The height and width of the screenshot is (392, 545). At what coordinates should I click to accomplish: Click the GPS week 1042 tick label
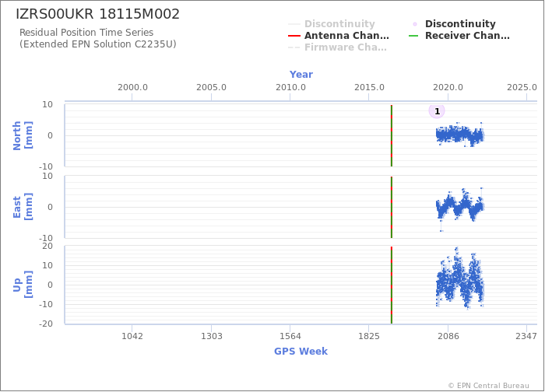click(x=132, y=336)
